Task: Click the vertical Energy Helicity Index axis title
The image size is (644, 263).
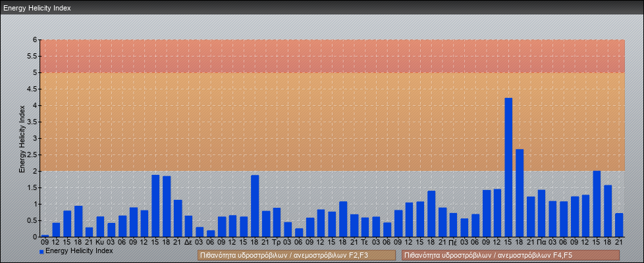Action: click(22, 139)
